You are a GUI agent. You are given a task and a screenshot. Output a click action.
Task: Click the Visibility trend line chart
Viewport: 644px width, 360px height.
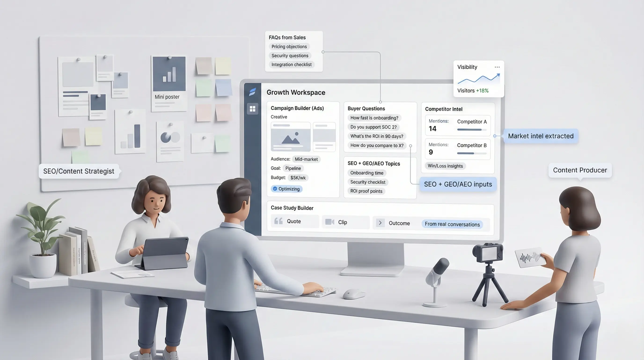coord(479,79)
